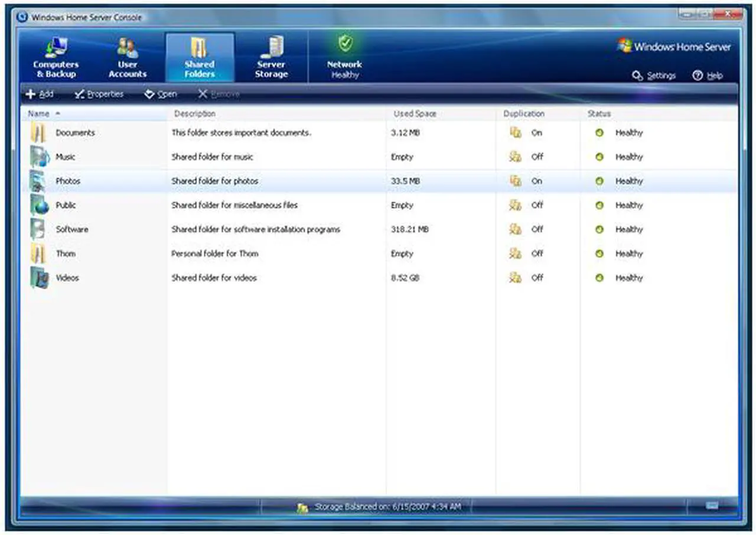Screen dimensions: 756x535
Task: Select the 'Thom' folder name
Action: pyautogui.click(x=66, y=254)
